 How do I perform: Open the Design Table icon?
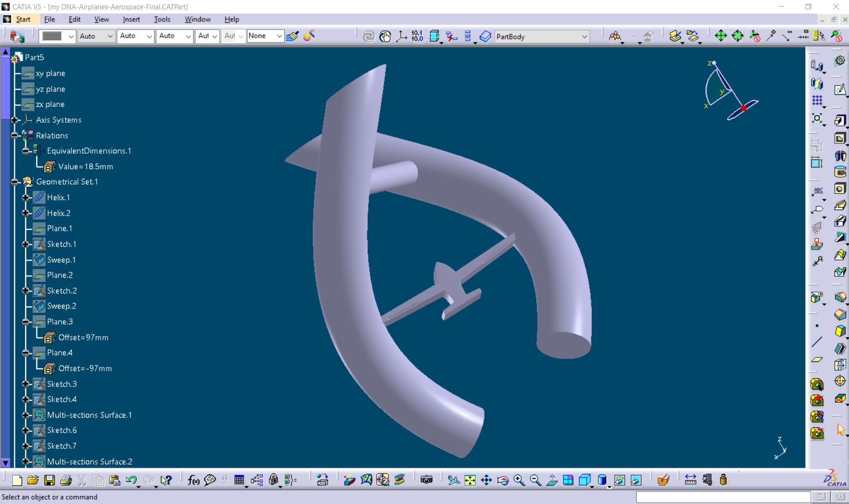pyautogui.click(x=239, y=480)
